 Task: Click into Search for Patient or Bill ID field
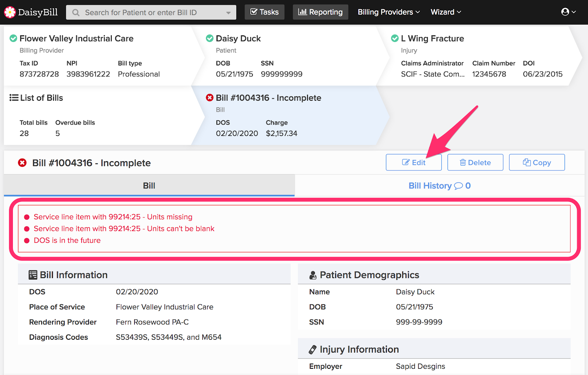pos(151,12)
